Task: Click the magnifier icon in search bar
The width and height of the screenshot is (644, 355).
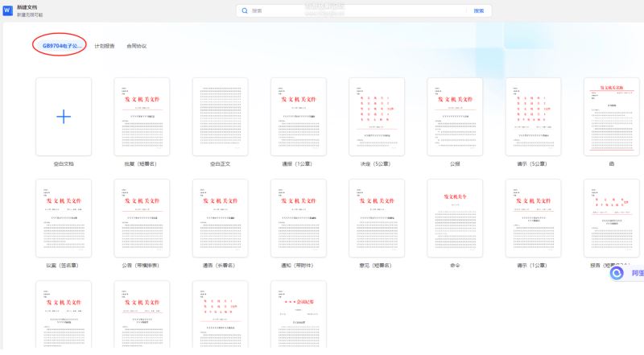Action: (245, 10)
